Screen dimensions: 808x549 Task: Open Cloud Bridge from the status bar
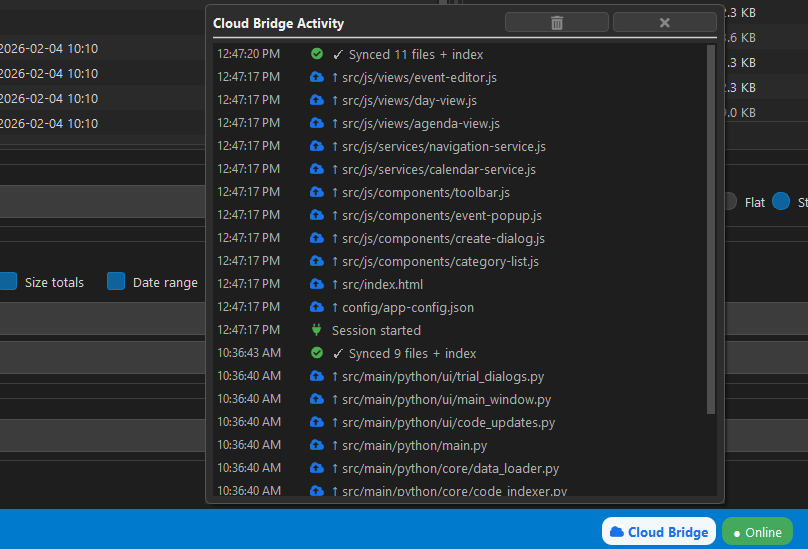[x=659, y=531]
